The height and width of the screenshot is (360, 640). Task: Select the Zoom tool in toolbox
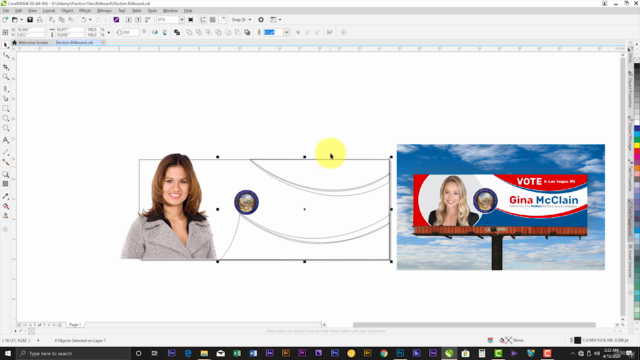click(x=5, y=77)
